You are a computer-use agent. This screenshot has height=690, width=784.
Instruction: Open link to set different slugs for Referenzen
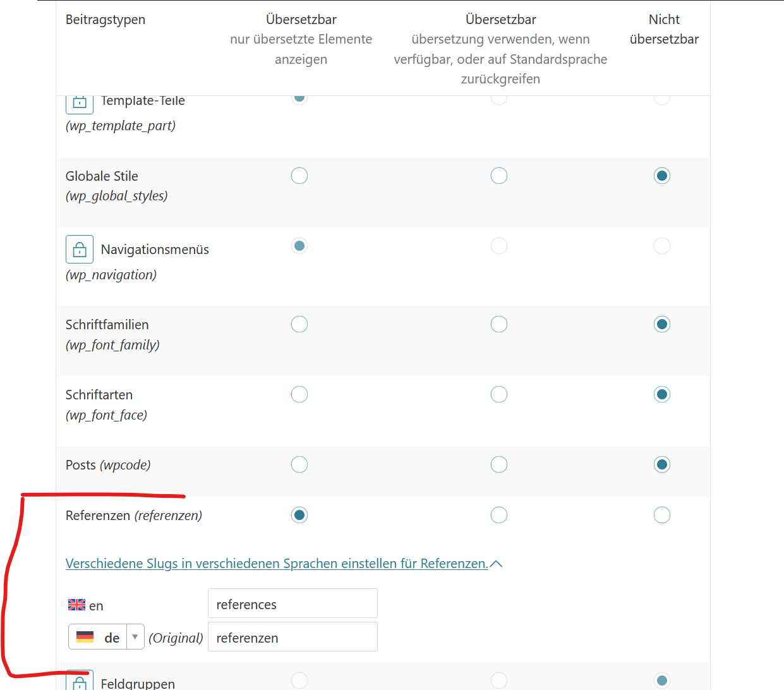tap(277, 564)
